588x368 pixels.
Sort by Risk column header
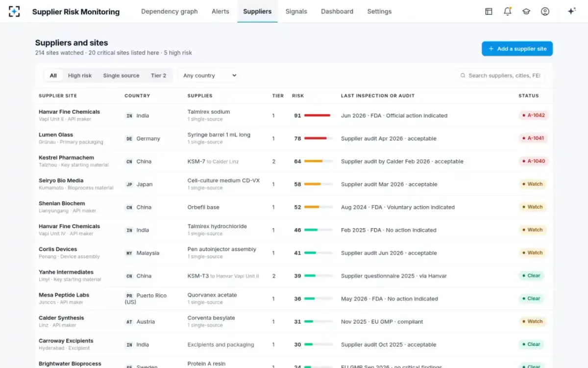(x=298, y=96)
